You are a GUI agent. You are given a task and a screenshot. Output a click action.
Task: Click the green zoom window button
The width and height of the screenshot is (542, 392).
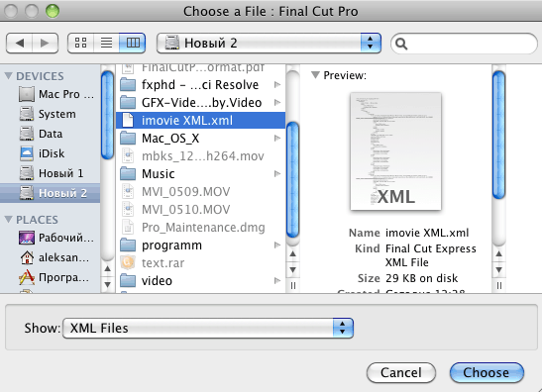tap(53, 11)
